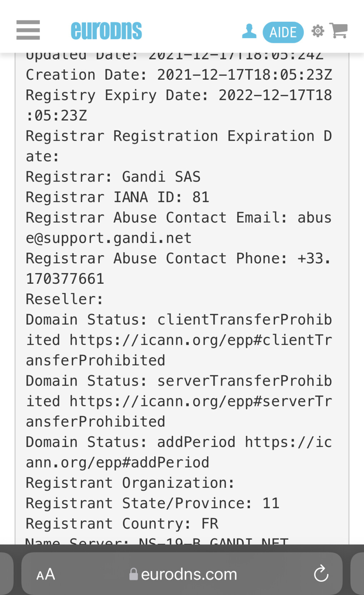Image resolution: width=364 pixels, height=595 pixels.
Task: Open the hamburger navigation menu
Action: (x=28, y=30)
